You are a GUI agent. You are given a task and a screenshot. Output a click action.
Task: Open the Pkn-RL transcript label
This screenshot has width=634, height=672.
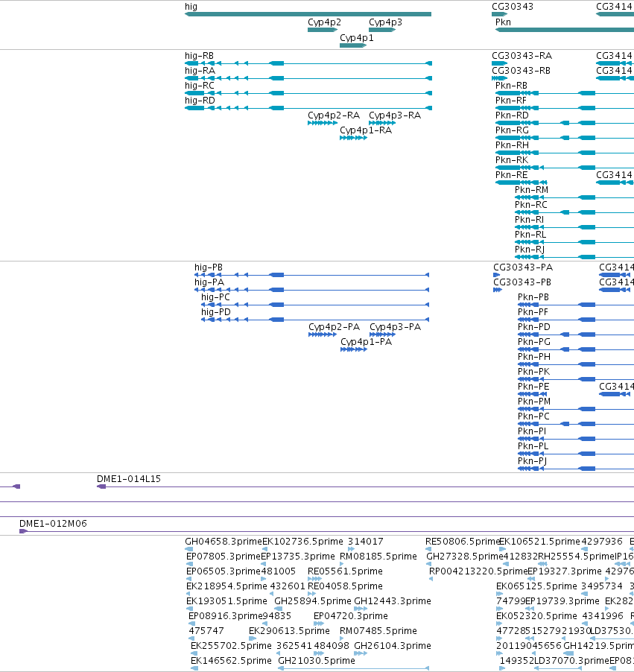click(530, 235)
